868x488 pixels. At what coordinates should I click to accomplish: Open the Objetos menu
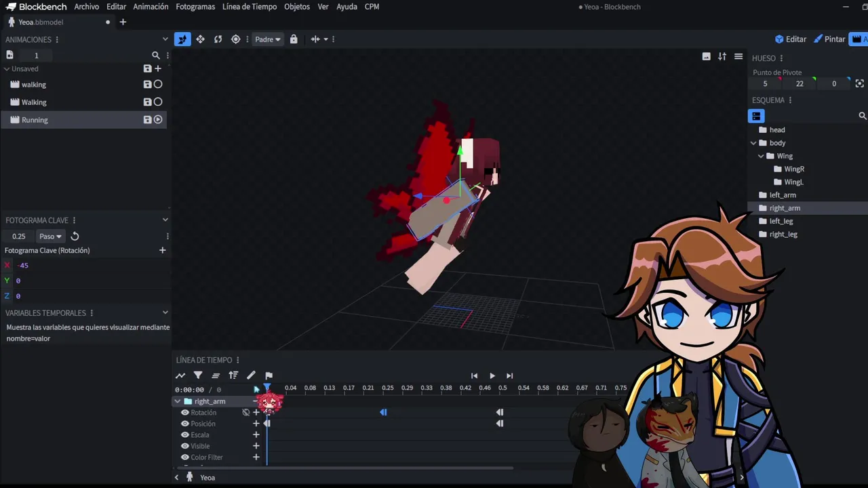click(x=297, y=7)
